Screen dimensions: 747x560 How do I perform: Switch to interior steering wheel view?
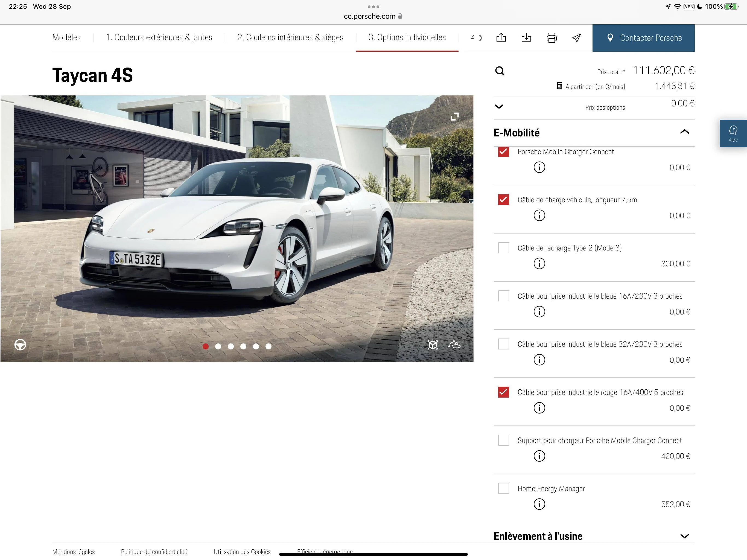[20, 345]
